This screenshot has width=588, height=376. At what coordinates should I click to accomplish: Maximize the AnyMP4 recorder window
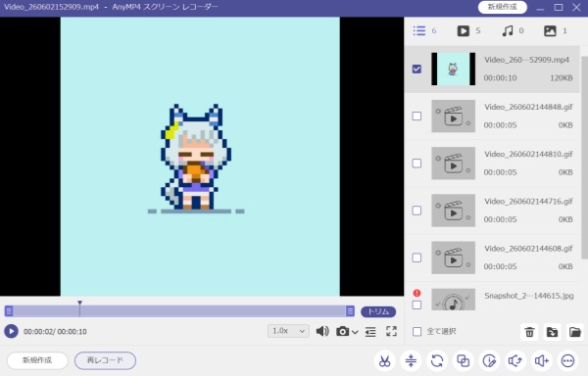(559, 7)
